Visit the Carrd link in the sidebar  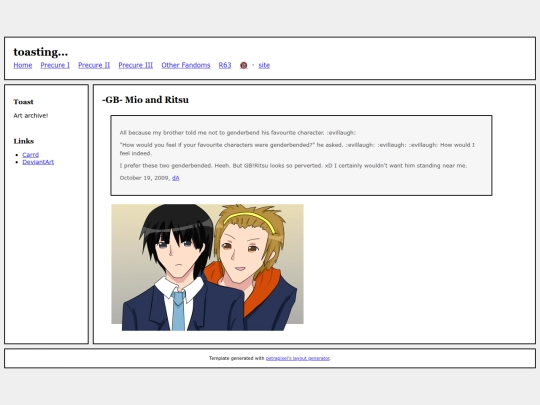[x=31, y=155]
